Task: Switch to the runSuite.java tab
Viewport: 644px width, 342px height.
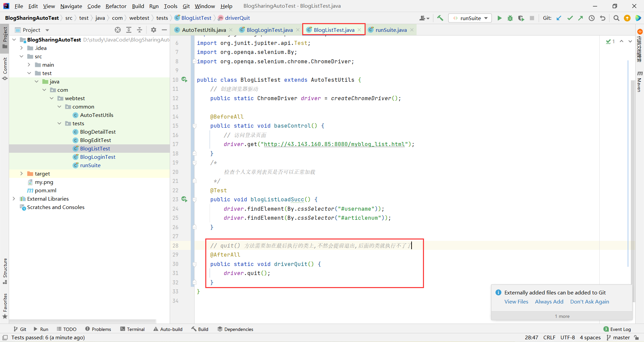Action: pos(391,30)
